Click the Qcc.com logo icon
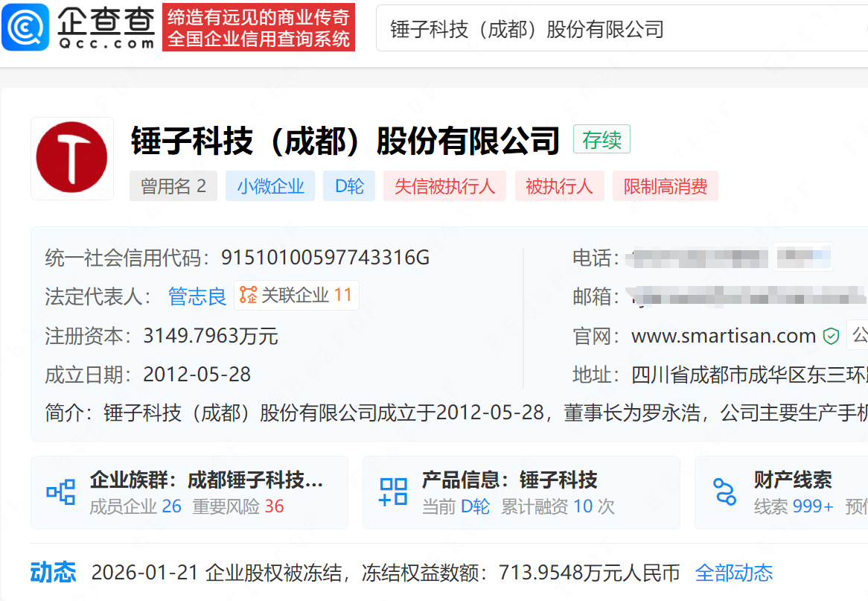The height and width of the screenshot is (601, 868). click(25, 28)
